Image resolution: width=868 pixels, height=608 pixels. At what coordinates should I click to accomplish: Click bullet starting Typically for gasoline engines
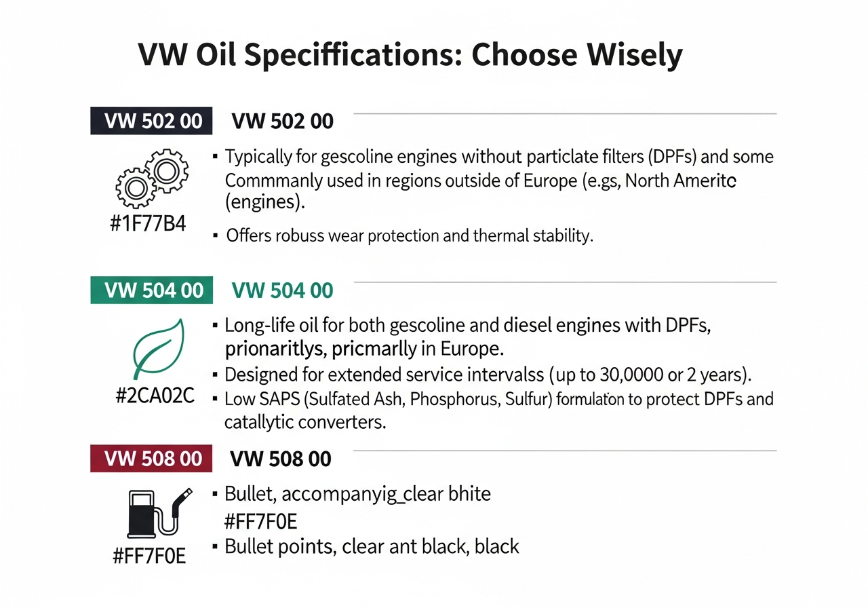499,179
